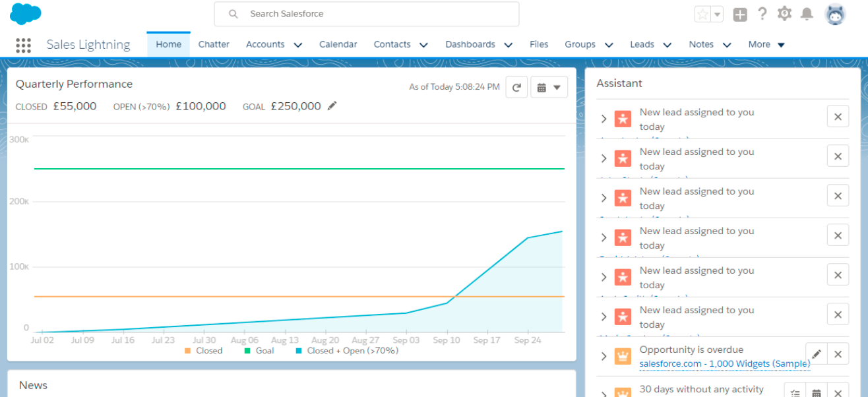
Task: Click the magnifier in the search box
Action: (x=233, y=14)
